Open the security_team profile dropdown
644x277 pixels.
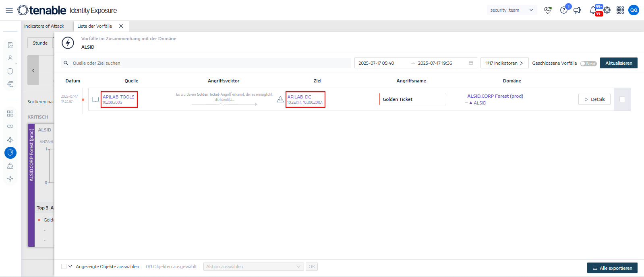click(511, 10)
